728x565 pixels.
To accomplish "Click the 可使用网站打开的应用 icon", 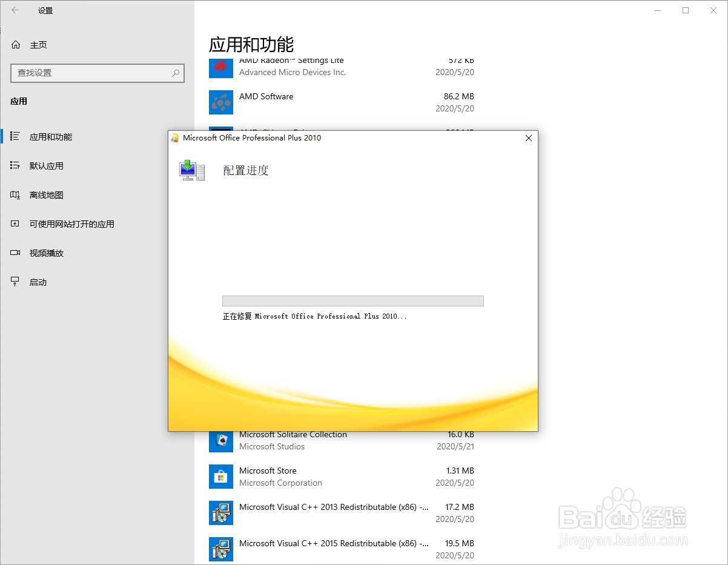I will [x=16, y=224].
